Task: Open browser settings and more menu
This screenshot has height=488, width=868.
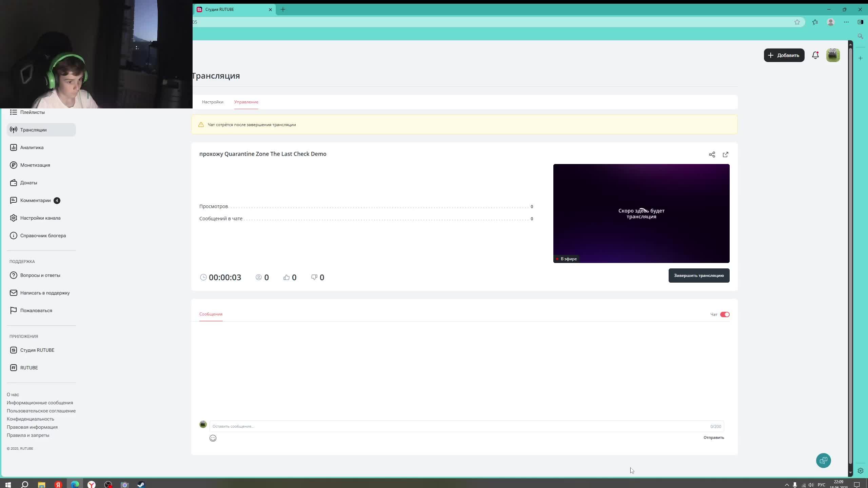Action: pyautogui.click(x=846, y=22)
